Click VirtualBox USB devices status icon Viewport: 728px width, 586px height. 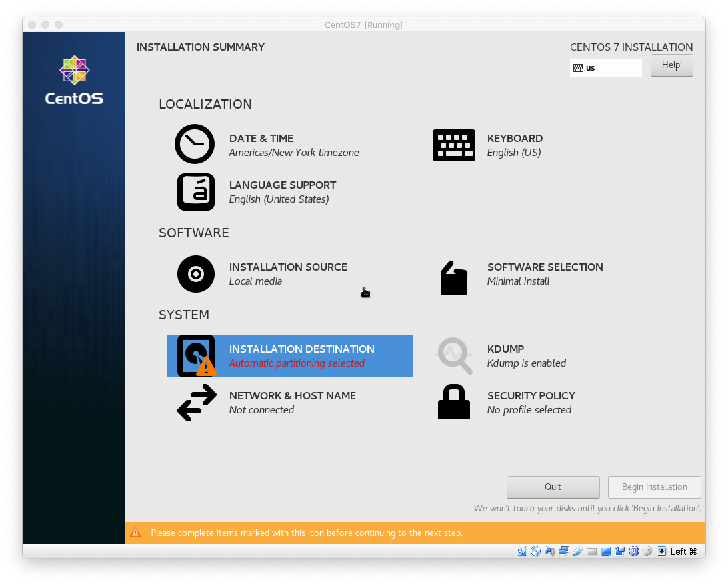(x=578, y=551)
